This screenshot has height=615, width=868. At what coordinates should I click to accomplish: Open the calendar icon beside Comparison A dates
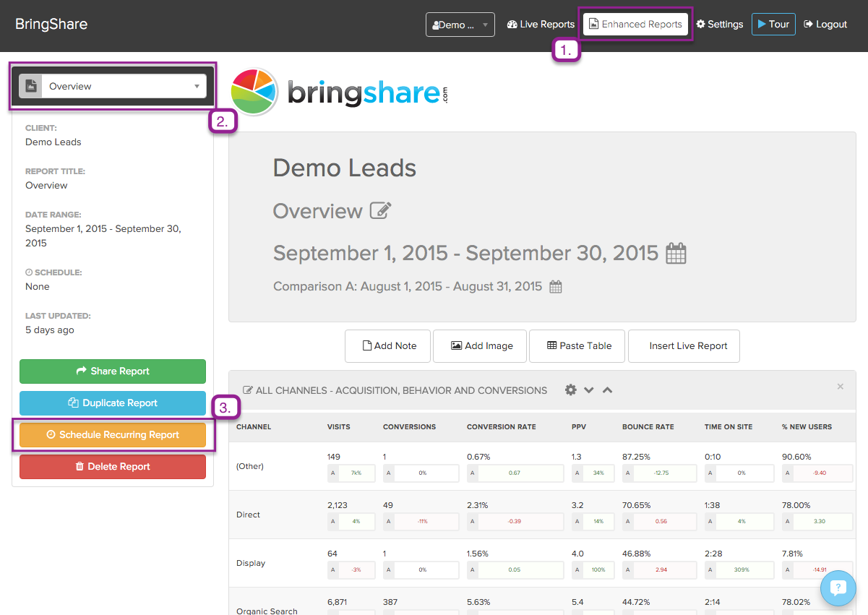coord(556,287)
